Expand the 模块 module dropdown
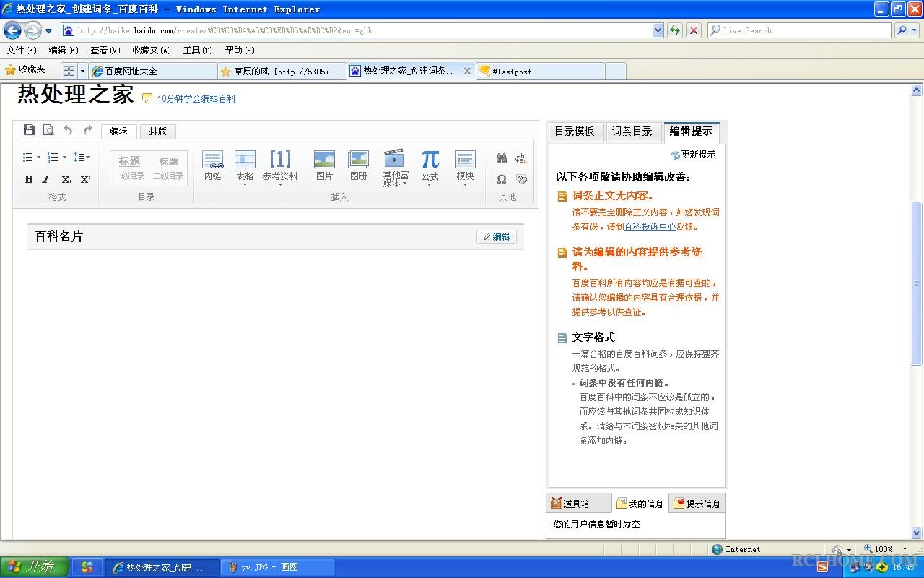924x578 pixels. coord(465,184)
